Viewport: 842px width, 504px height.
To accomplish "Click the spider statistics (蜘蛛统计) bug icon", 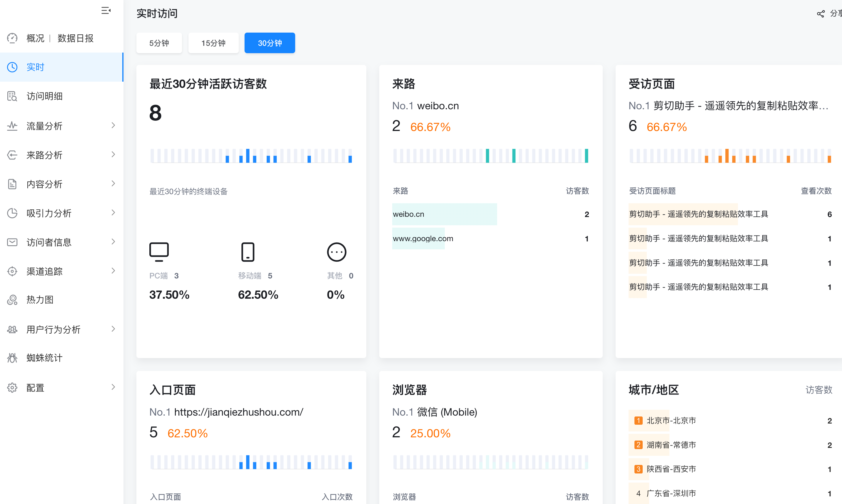I will (12, 358).
